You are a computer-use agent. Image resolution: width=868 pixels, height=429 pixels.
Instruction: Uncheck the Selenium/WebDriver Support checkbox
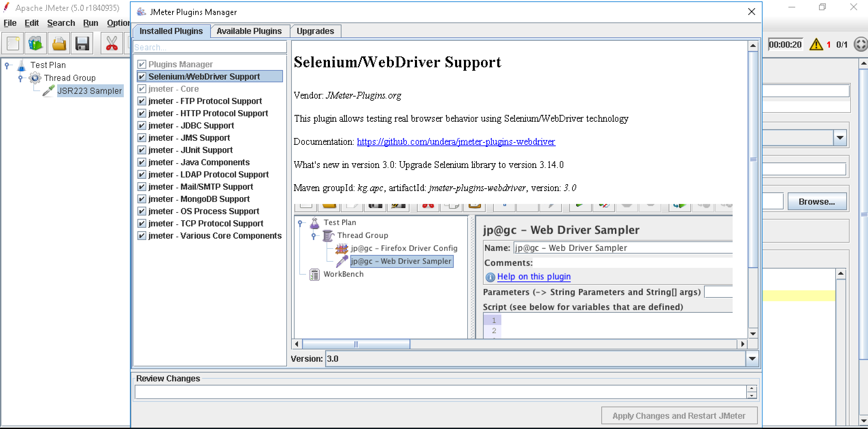pyautogui.click(x=142, y=76)
